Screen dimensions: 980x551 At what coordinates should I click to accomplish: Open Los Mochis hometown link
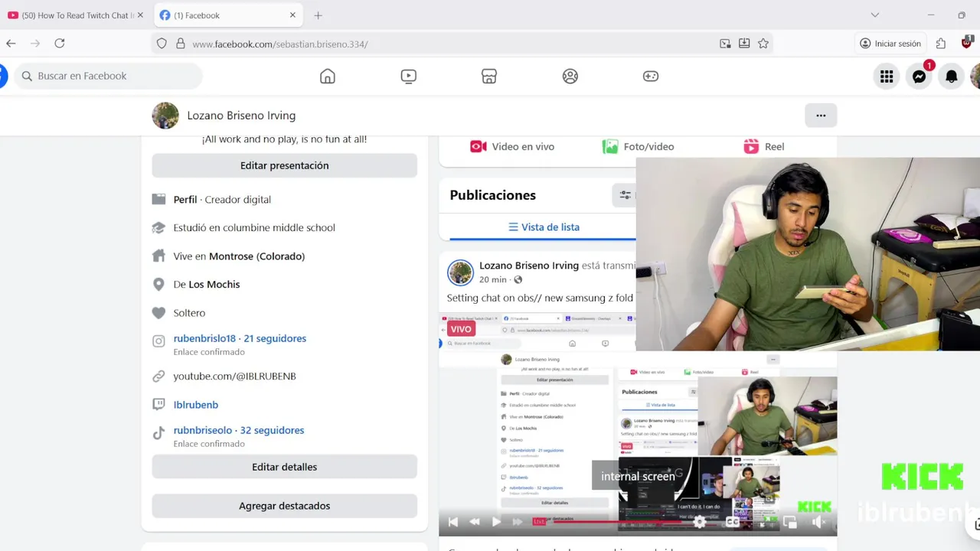click(x=214, y=284)
